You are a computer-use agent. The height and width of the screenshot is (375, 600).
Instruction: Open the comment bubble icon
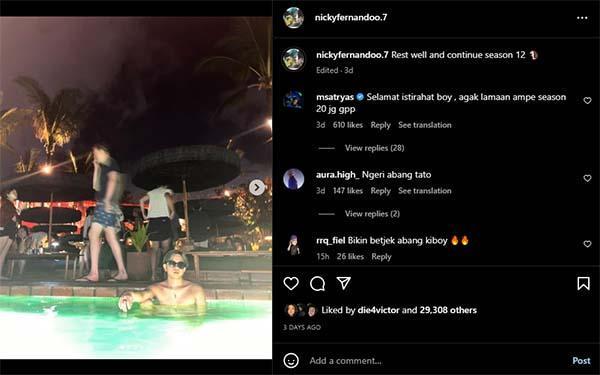(x=318, y=284)
